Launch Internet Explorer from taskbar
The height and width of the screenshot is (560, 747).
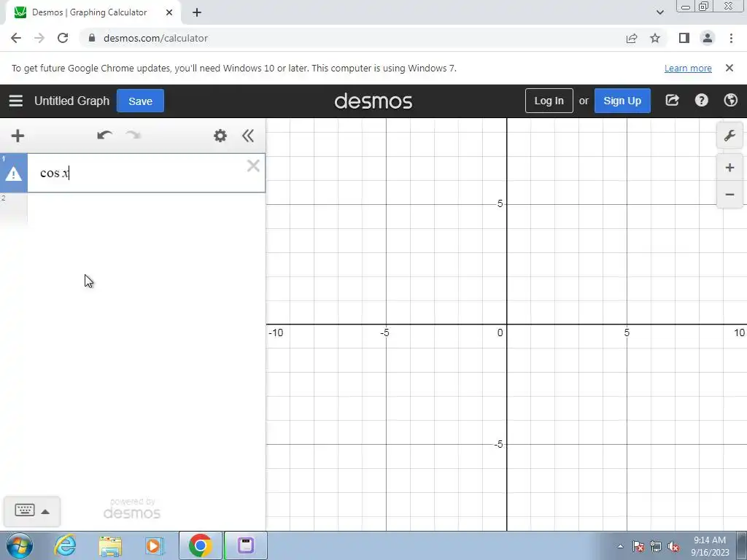click(65, 545)
